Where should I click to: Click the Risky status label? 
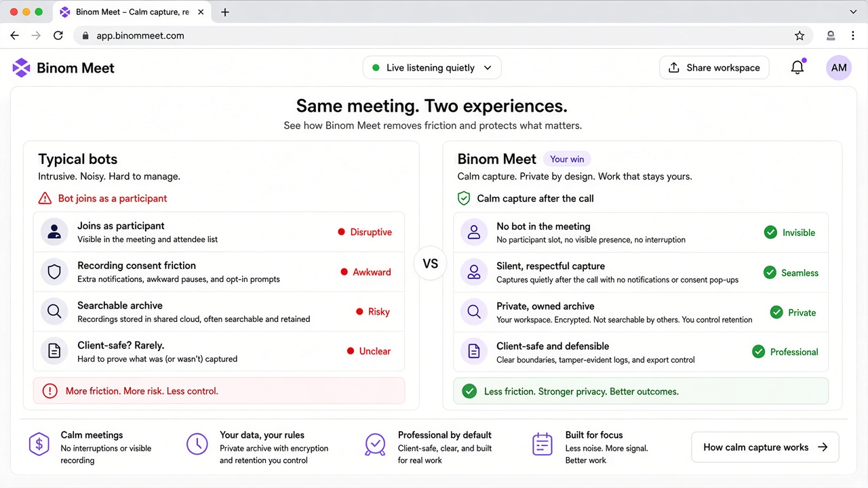[x=373, y=312]
